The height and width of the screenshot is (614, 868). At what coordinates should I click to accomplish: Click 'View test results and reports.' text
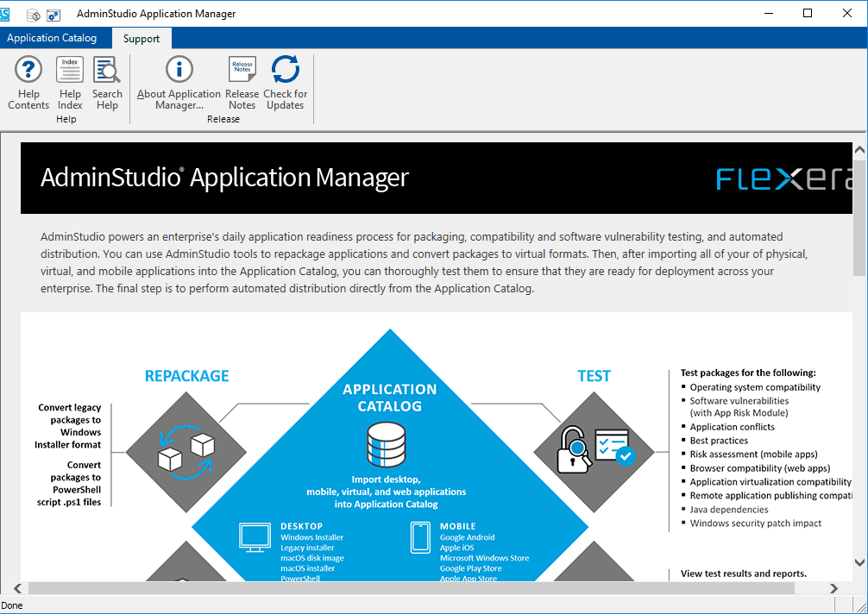(x=744, y=573)
